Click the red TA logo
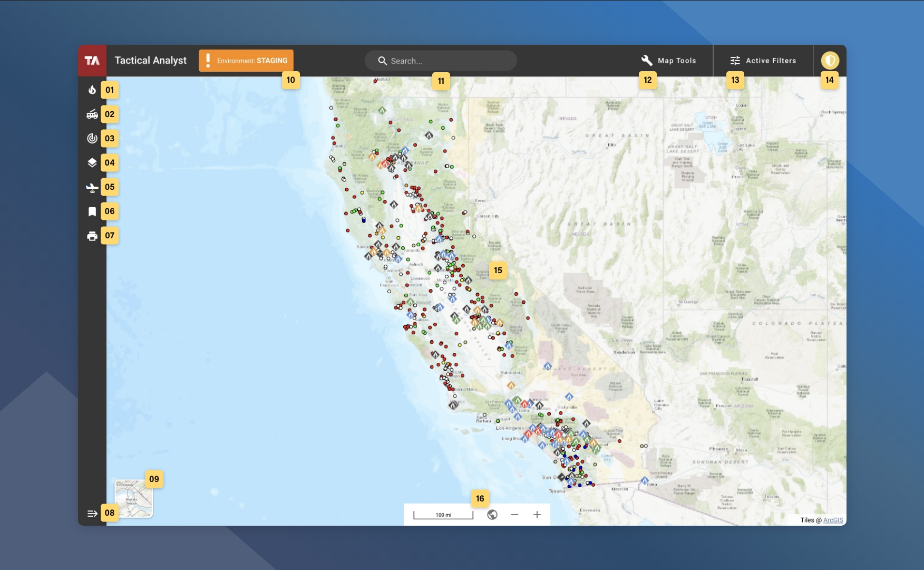This screenshot has height=570, width=924. 92,61
